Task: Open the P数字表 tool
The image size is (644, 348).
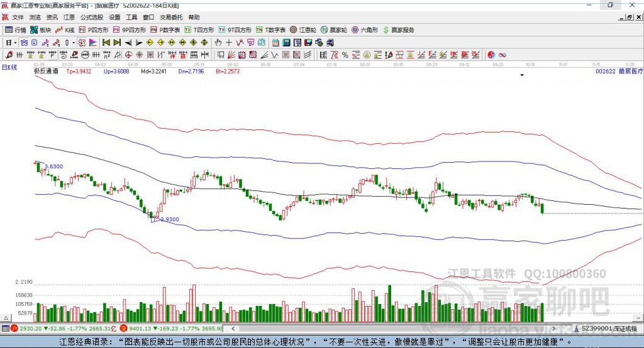Action: coord(165,30)
